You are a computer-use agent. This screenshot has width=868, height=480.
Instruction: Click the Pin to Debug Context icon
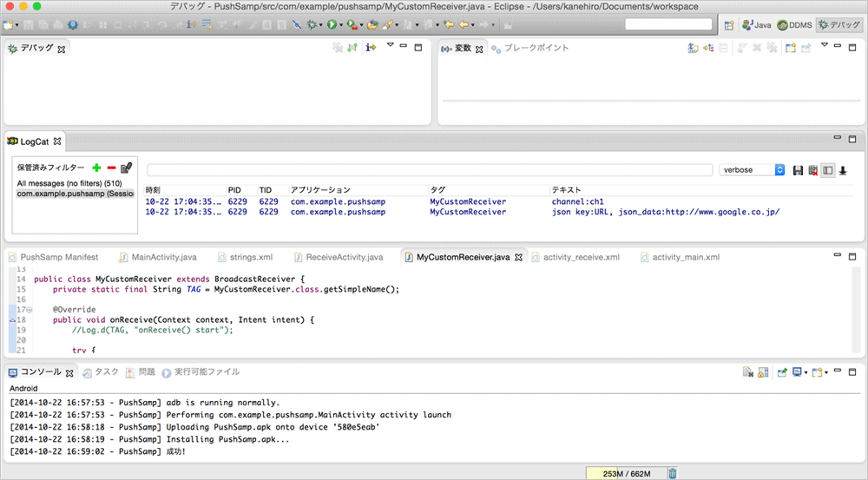806,48
